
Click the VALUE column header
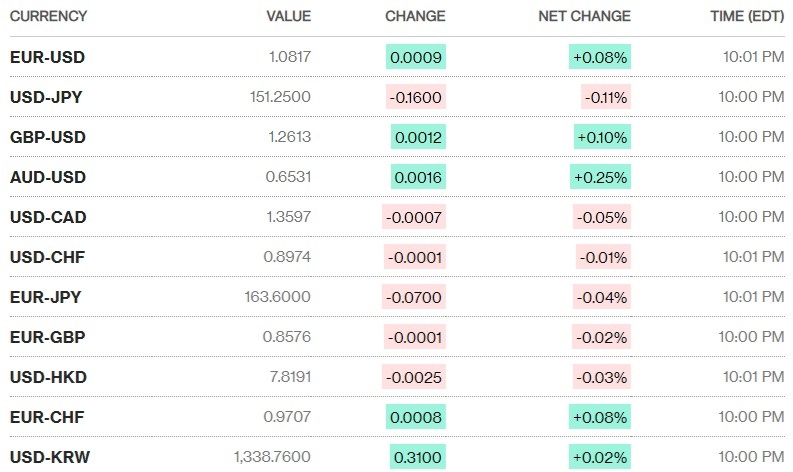(288, 16)
